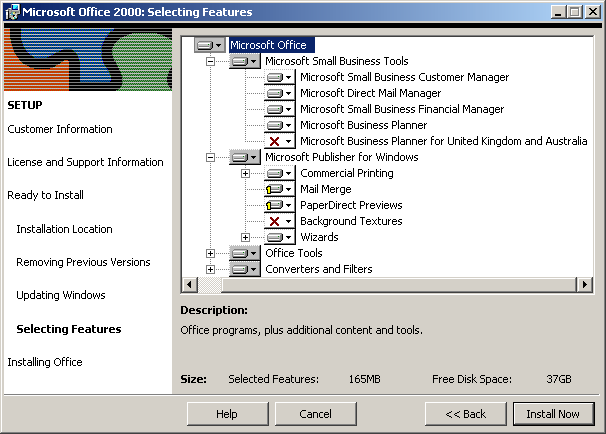Click drive icon for Small Business Financial Manager
This screenshot has height=434, width=606.
(280, 109)
